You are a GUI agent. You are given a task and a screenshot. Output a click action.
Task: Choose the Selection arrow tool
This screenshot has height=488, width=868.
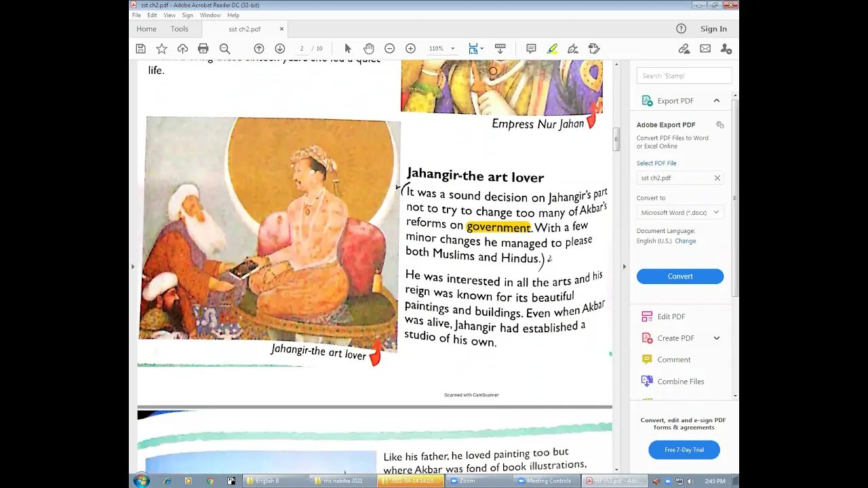(x=348, y=49)
